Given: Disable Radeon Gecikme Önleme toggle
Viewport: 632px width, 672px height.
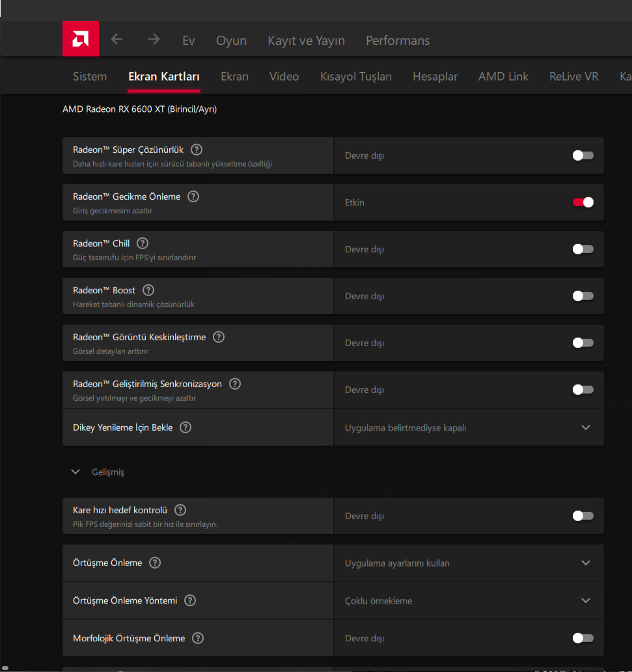Looking at the screenshot, I should pyautogui.click(x=583, y=202).
